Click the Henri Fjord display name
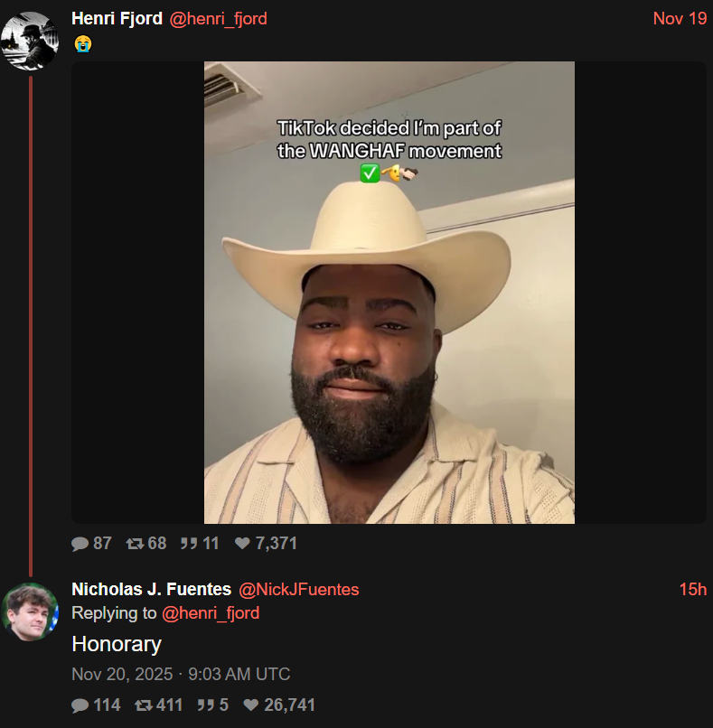This screenshot has height=728, width=713. [117, 19]
